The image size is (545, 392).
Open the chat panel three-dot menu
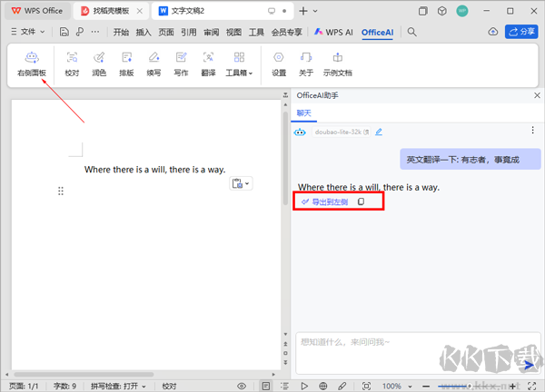click(x=532, y=130)
